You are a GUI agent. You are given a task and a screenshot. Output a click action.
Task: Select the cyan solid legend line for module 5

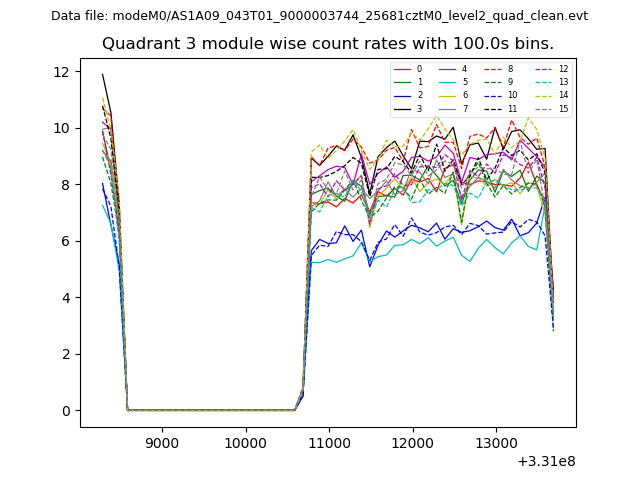447,82
